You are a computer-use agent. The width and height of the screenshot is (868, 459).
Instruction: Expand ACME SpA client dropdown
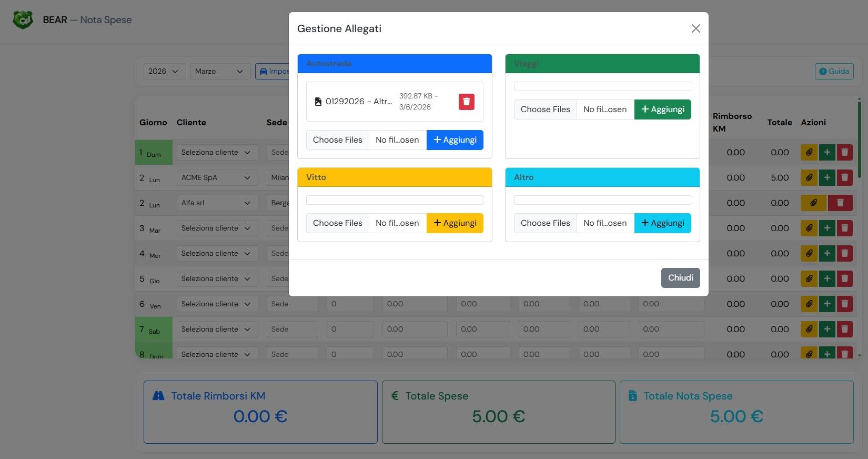tap(217, 178)
